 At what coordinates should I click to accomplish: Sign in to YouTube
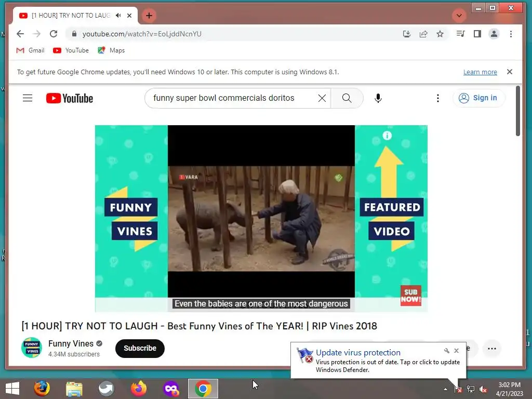pyautogui.click(x=478, y=98)
